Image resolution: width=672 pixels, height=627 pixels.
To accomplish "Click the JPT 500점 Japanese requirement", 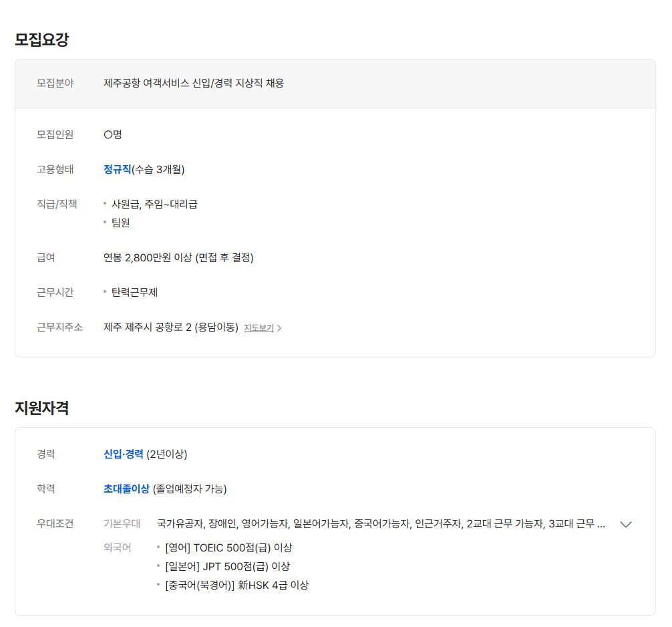I will click(227, 567).
